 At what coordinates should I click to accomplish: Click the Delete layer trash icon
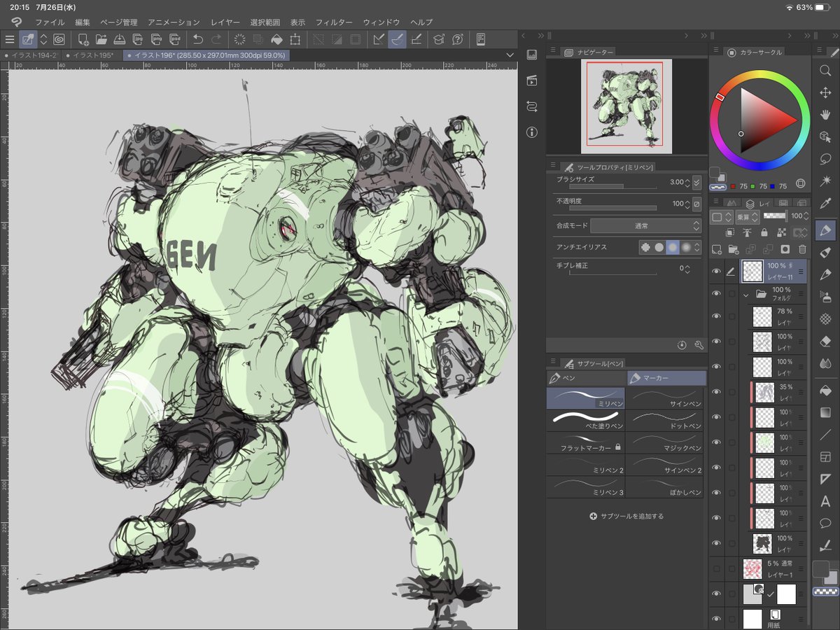pyautogui.click(x=802, y=249)
